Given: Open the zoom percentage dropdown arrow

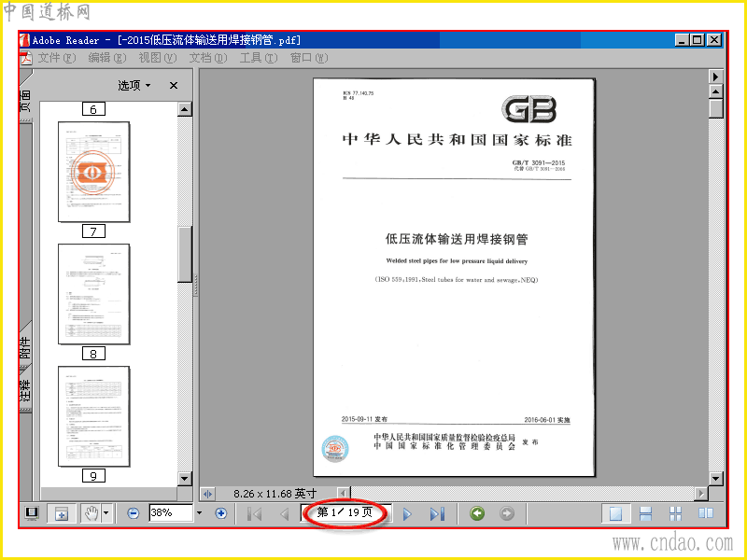Looking at the screenshot, I should [x=200, y=512].
